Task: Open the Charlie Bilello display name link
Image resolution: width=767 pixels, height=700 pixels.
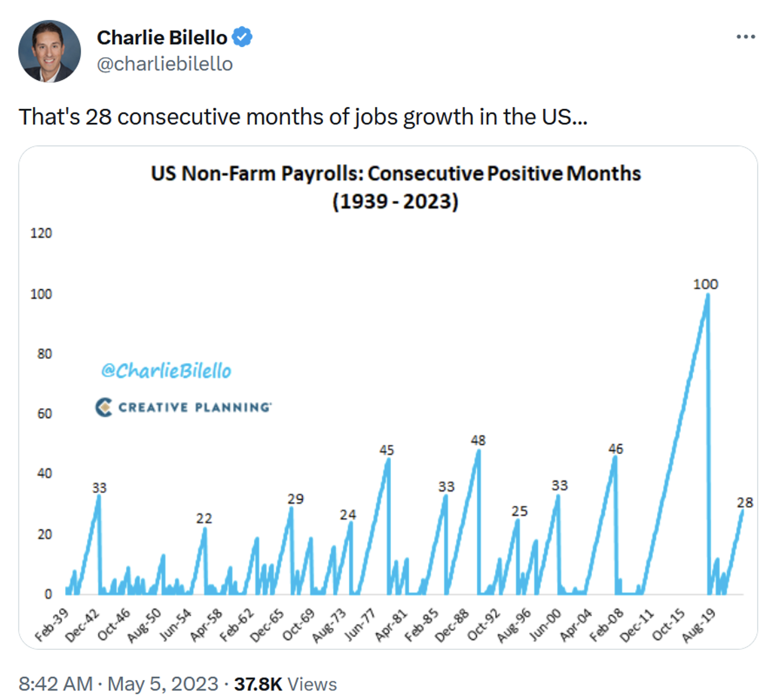Action: tap(162, 38)
